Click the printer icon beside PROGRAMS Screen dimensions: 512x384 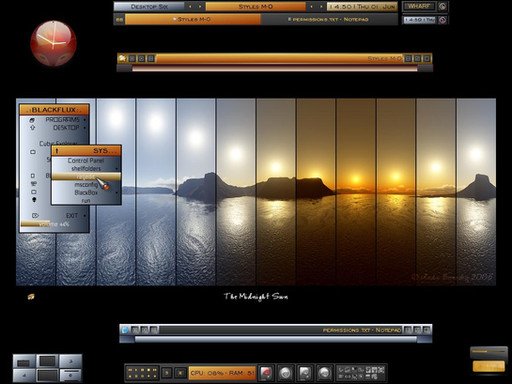(32, 120)
